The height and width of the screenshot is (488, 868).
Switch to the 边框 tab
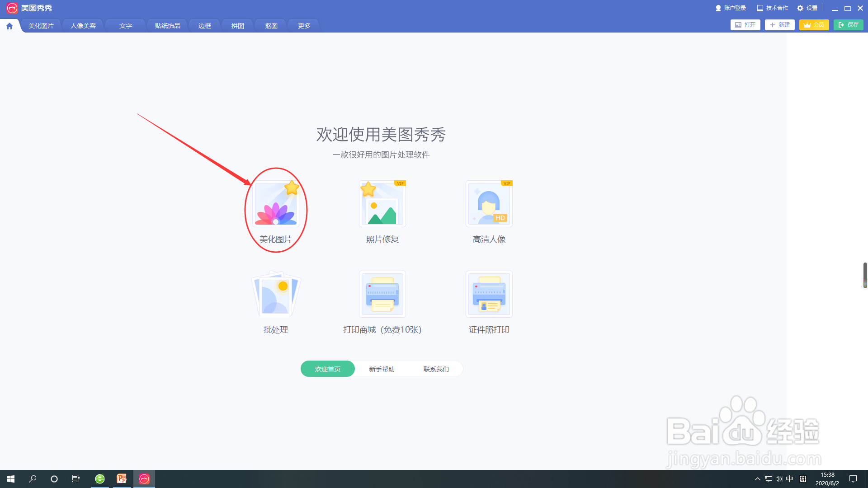click(205, 26)
